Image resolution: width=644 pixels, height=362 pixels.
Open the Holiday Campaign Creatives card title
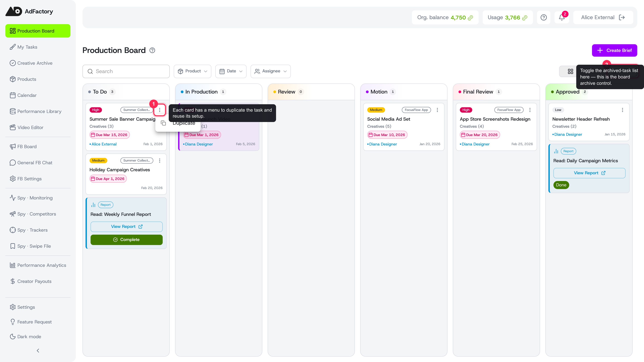tap(120, 170)
